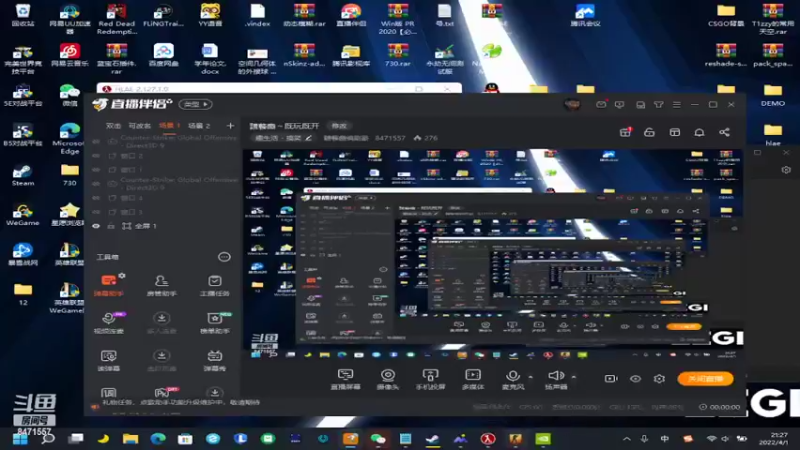Open the 腾讯会议 desktop shortcut
Screen dimensions: 800x450
pos(585,15)
